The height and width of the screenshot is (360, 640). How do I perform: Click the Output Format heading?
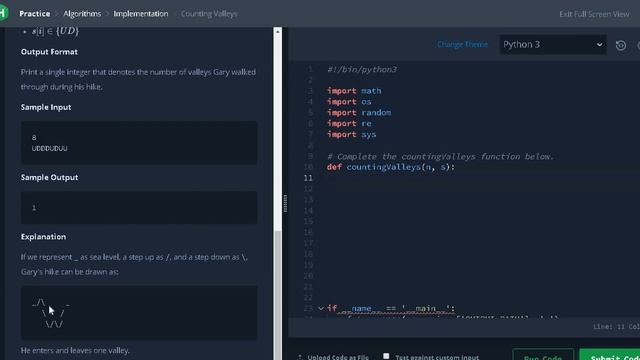point(49,52)
